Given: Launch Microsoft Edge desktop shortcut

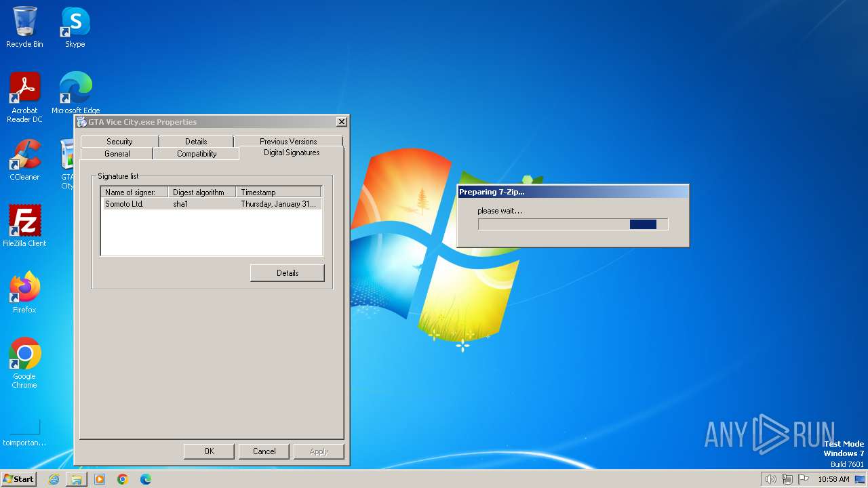Looking at the screenshot, I should (x=75, y=94).
